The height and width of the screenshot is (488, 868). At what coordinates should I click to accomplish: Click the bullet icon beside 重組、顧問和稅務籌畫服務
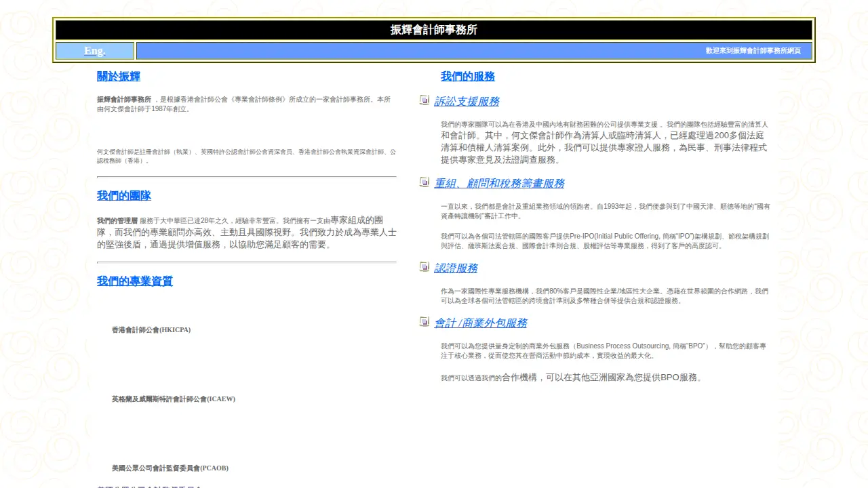coord(425,182)
